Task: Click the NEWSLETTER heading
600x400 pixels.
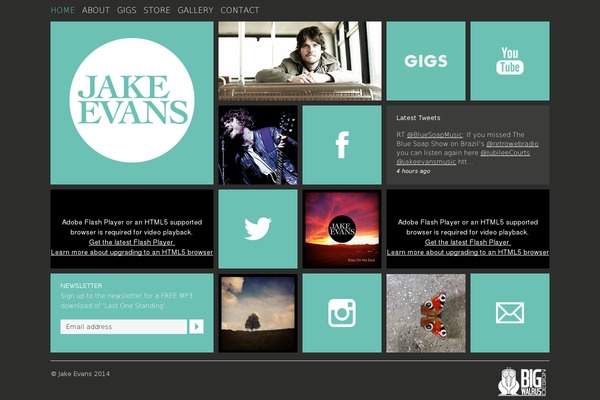Action: tap(81, 286)
